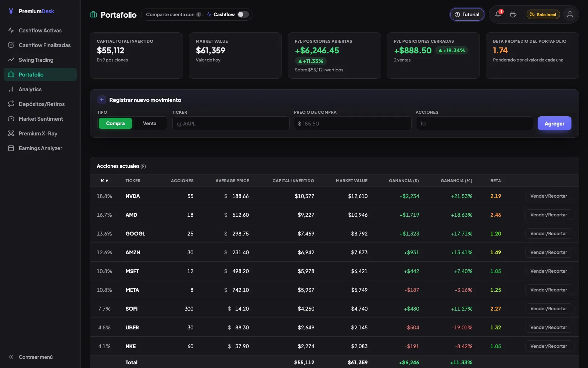
Task: Click the Earnings Analyzer calendar icon
Action: tap(11, 148)
